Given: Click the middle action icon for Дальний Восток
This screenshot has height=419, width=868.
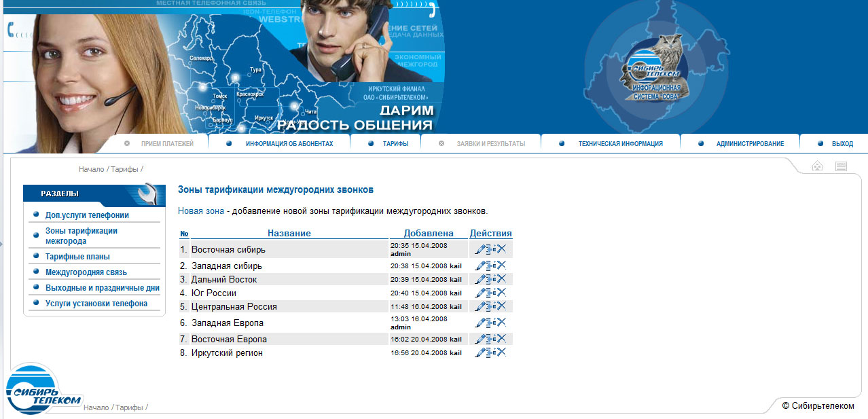Looking at the screenshot, I should pyautogui.click(x=491, y=279).
